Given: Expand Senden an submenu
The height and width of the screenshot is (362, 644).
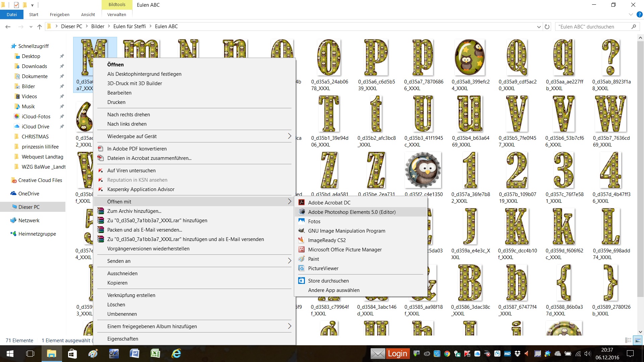Looking at the screenshot, I should 194,261.
